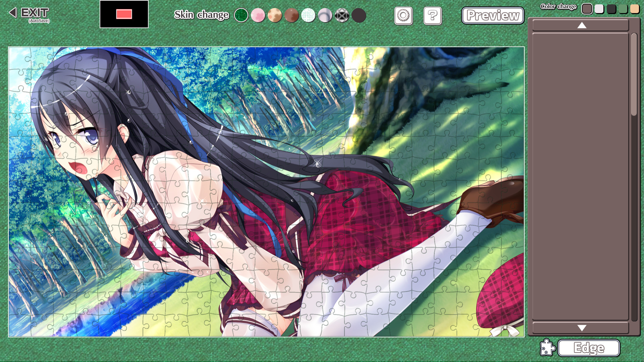Click the minimap thumbnail at the top
This screenshot has width=644, height=362.
point(124,14)
